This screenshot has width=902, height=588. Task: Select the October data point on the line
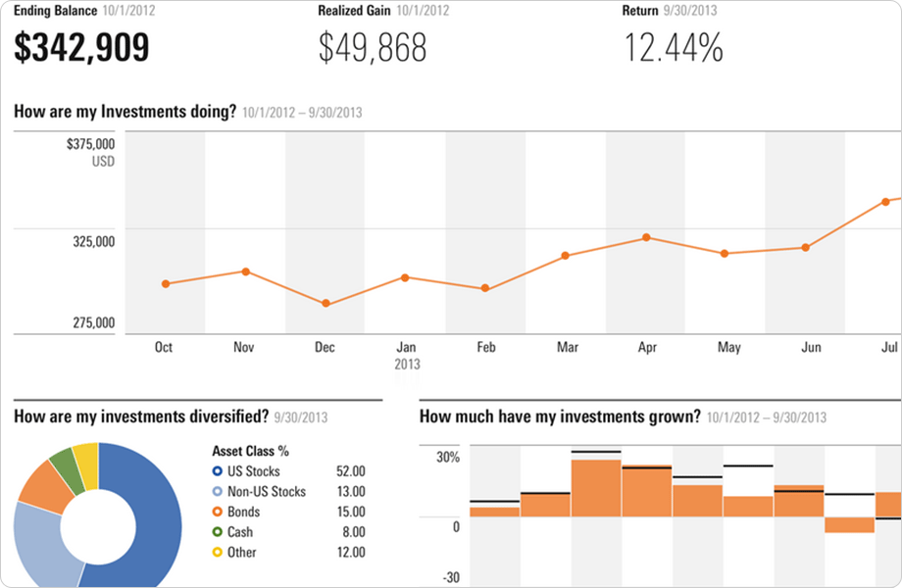tap(166, 284)
